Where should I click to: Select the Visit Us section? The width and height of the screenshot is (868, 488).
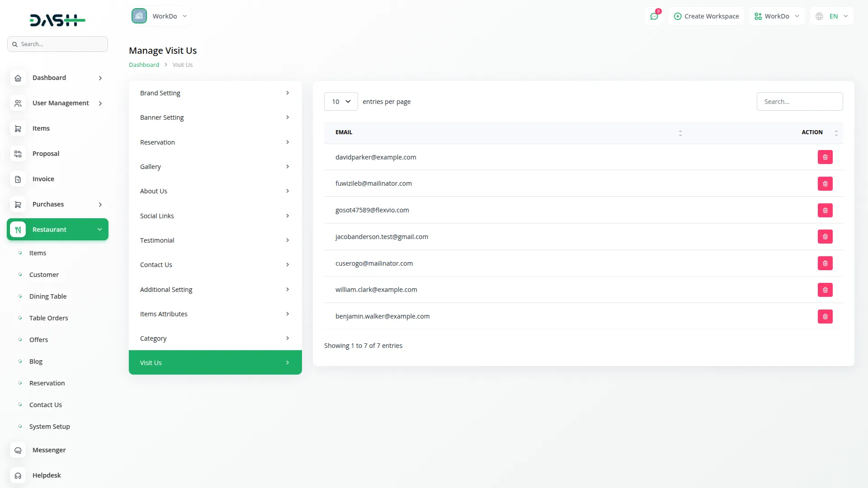(x=215, y=362)
